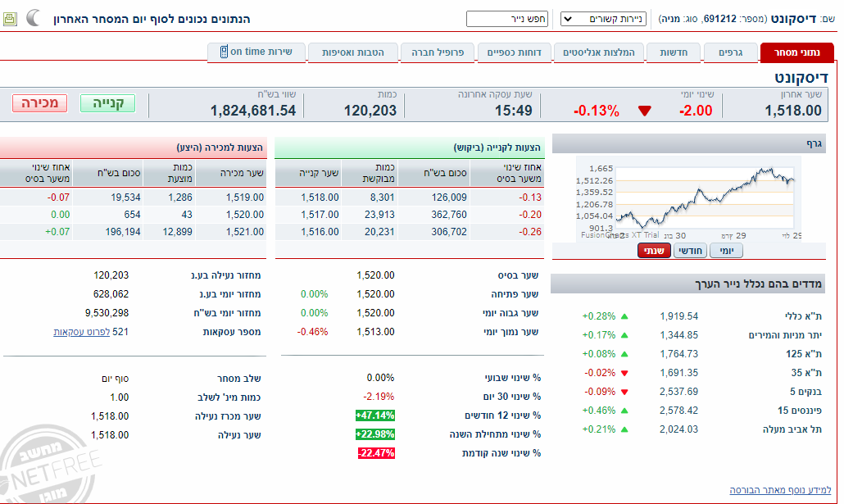Click the yearly price chart thumbnail
The image size is (844, 504).
point(689,199)
